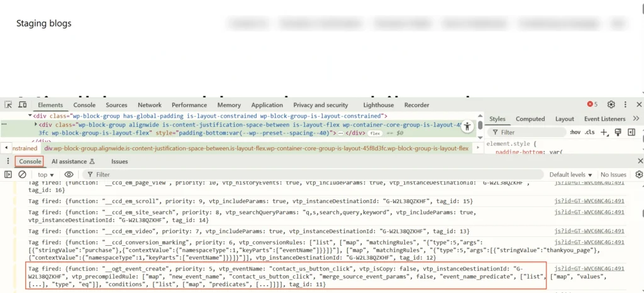Toggle :hov element state panel
644x293 pixels.
(x=575, y=132)
